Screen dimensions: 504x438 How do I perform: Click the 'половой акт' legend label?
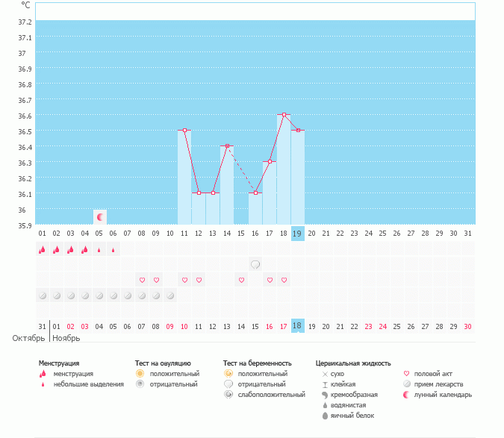coord(433,373)
